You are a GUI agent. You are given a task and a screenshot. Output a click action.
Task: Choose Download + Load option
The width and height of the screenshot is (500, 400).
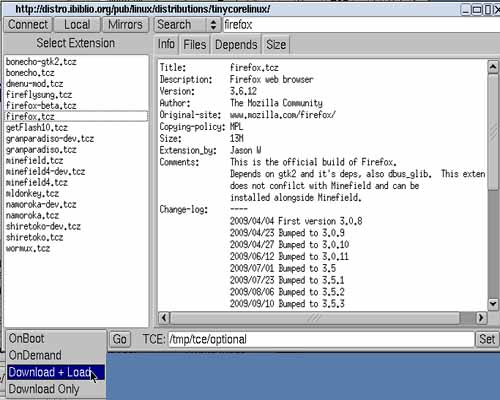pos(56,372)
